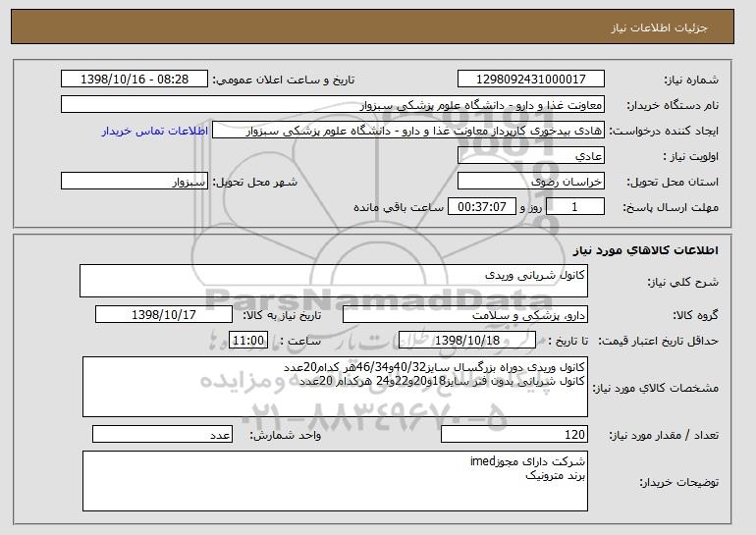Viewport: 756px width, 535px height.
Task: Click the تاریخ نیاز به کالا label
Action: (282, 316)
